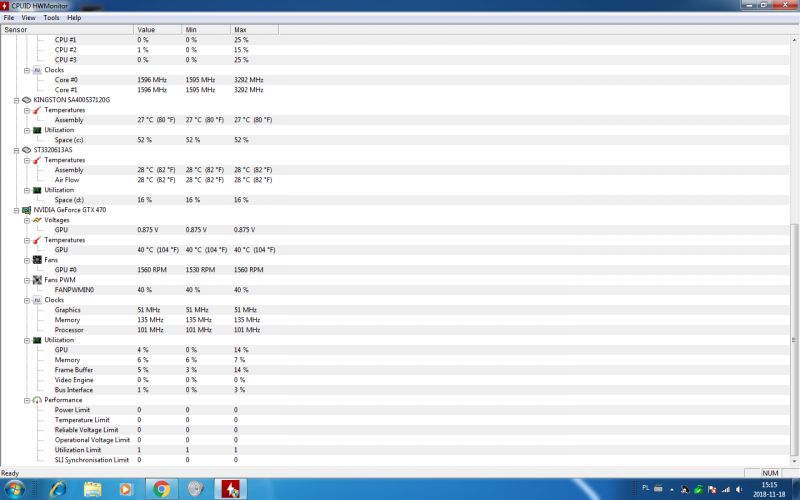This screenshot has height=500, width=800.
Task: Click the volume speaker tray icon
Action: coord(739,489)
